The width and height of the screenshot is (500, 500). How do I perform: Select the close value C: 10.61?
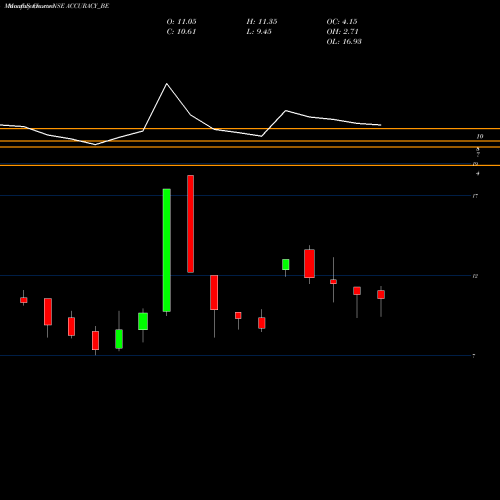coord(181,32)
